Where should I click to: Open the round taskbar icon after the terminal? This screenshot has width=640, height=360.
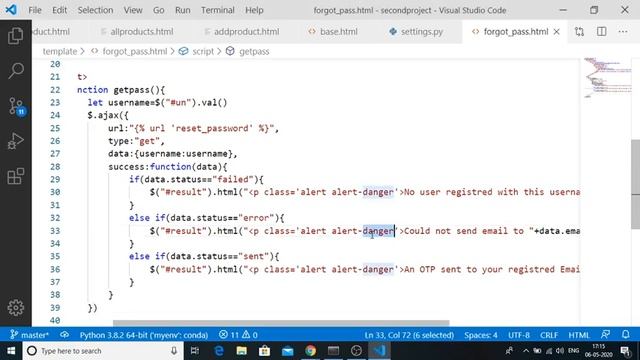coord(356,351)
